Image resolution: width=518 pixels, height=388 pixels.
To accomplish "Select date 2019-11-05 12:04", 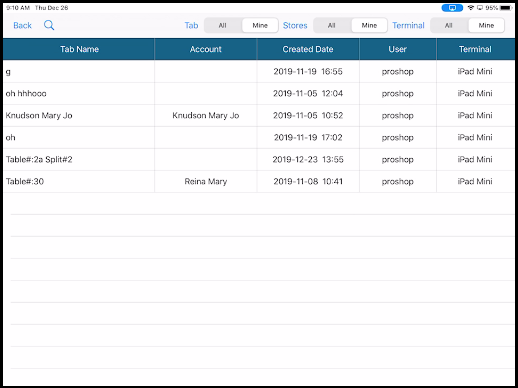I will (308, 94).
